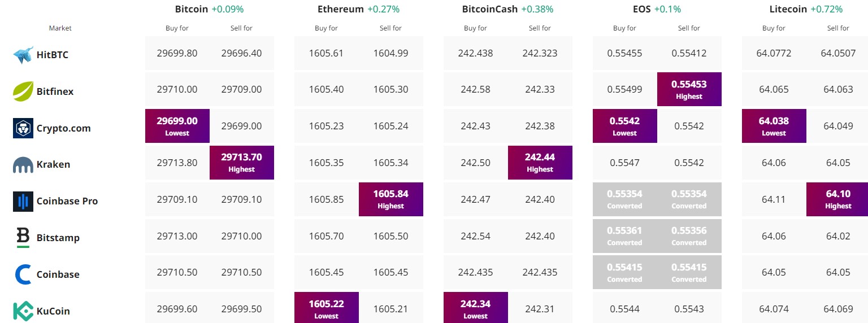Screen dimensions: 868x323
Task: Click Coinbase Pro converted EOS buy price
Action: 625,199
